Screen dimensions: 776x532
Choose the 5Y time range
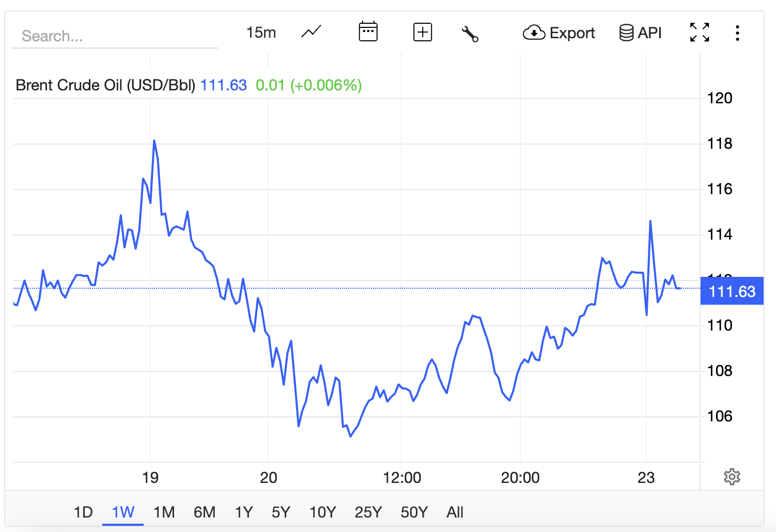coord(281,512)
